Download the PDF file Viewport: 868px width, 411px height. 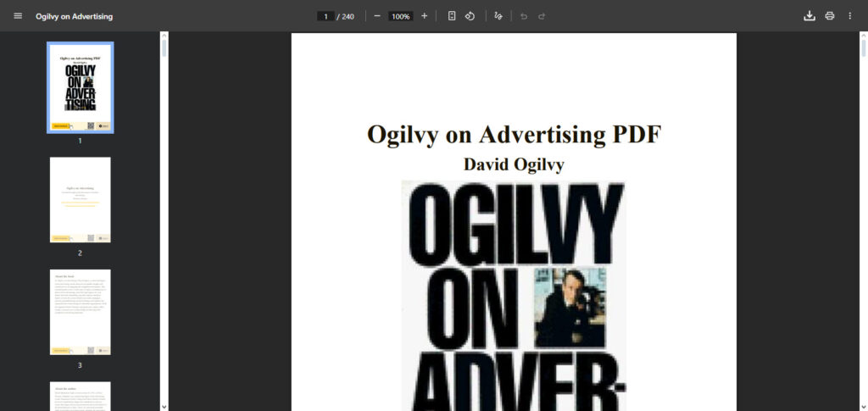click(x=810, y=16)
